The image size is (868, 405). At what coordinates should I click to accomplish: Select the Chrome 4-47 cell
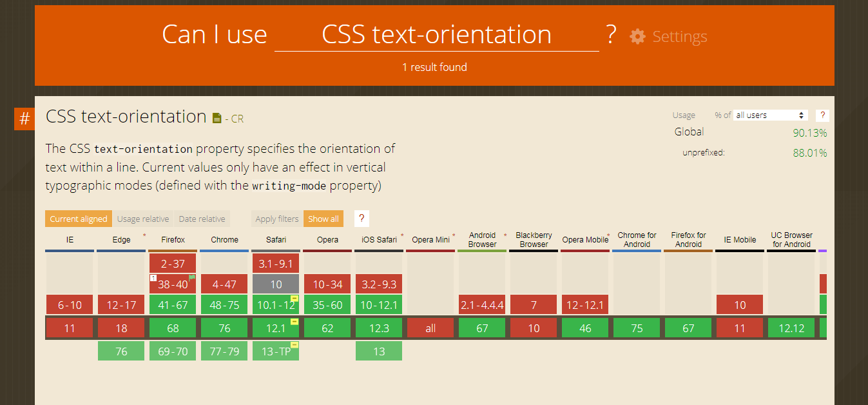(x=224, y=284)
